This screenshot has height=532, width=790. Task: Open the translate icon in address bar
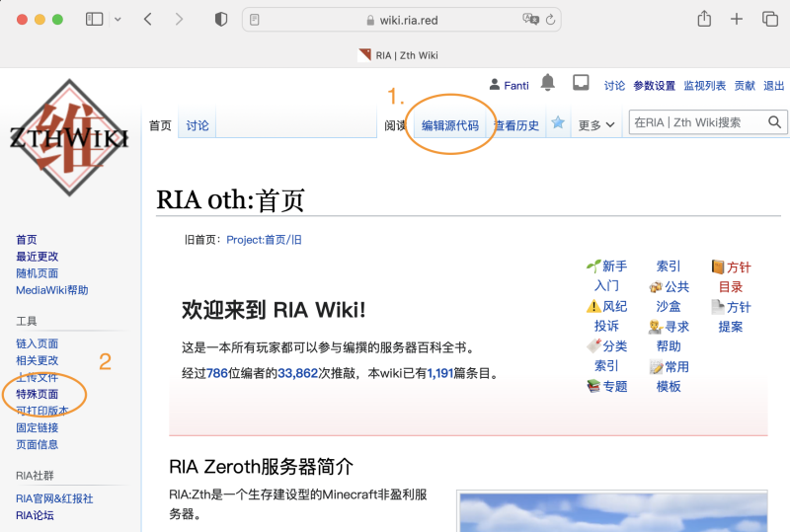pos(530,19)
